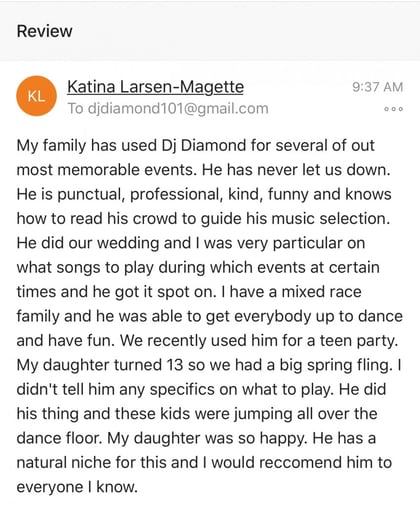Select recipient address djdiamond101@gmail.com

pos(178,109)
